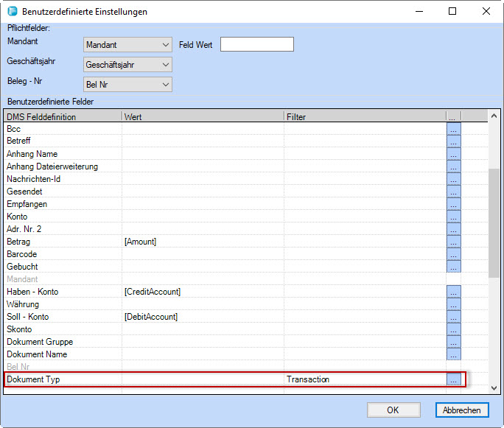Open the ellipsis button in Währung row
Viewport: 504px width, 428px height.
click(x=453, y=304)
